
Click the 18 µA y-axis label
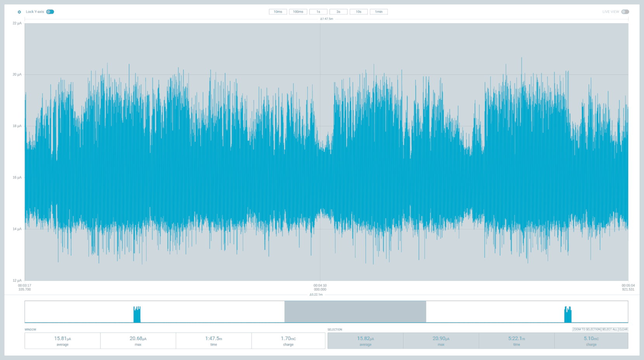17,126
